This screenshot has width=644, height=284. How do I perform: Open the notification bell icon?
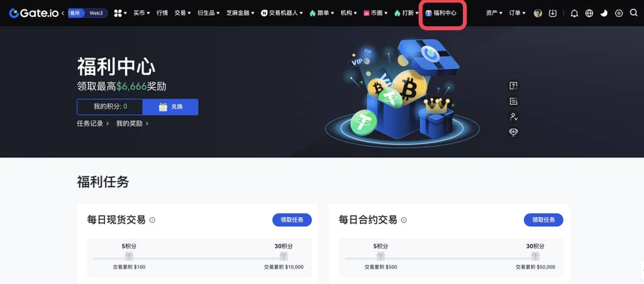(x=574, y=13)
